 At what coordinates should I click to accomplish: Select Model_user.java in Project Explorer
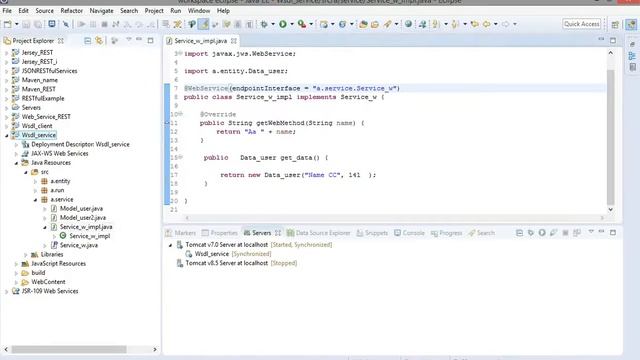tap(81, 209)
